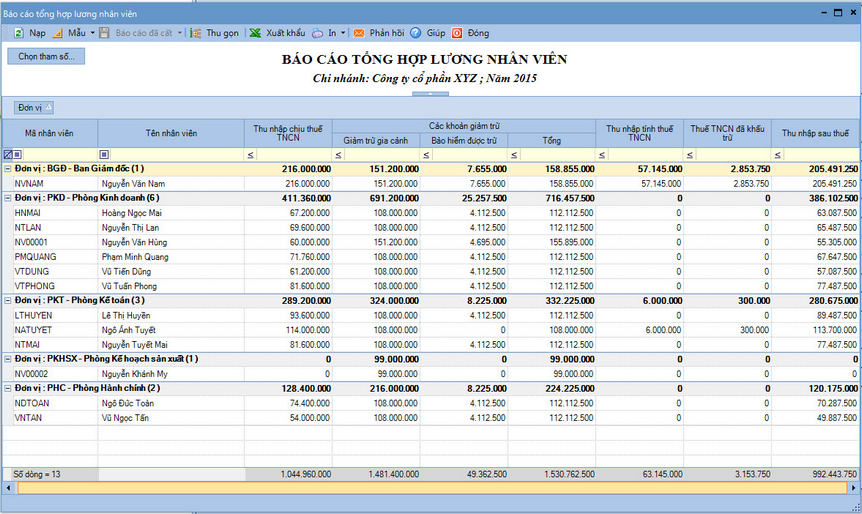
Task: Click the filter operator for Thu nhập chịu thuế
Action: [x=251, y=155]
